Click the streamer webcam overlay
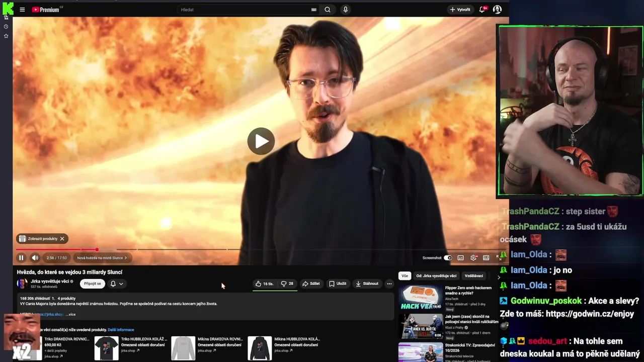 pyautogui.click(x=571, y=111)
